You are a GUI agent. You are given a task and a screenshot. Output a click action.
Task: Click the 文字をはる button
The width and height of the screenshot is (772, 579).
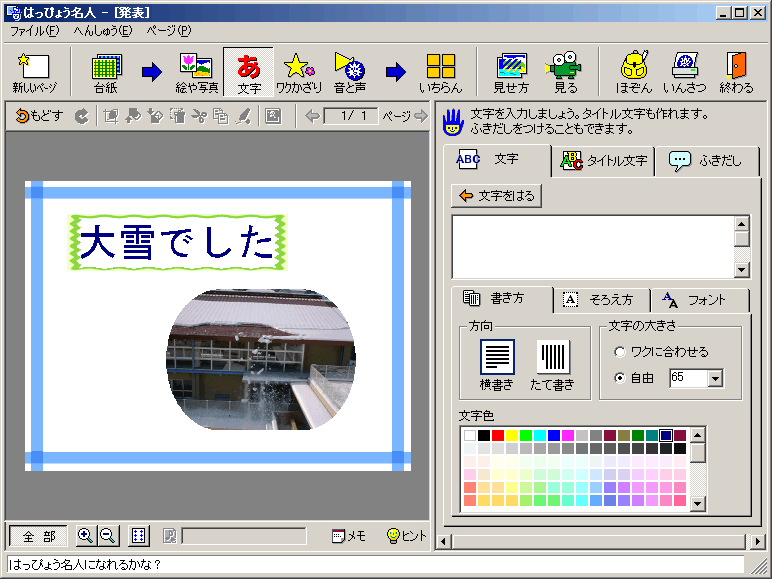(x=497, y=196)
